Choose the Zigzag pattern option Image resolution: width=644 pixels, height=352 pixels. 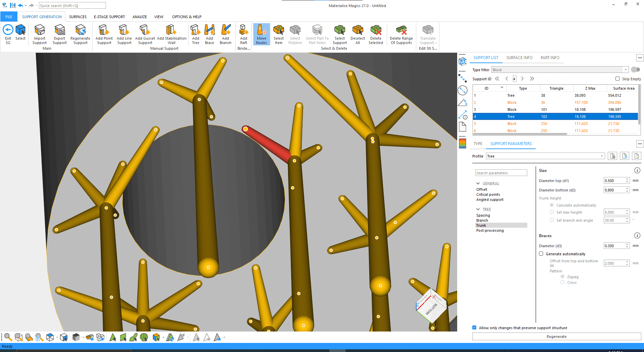562,276
